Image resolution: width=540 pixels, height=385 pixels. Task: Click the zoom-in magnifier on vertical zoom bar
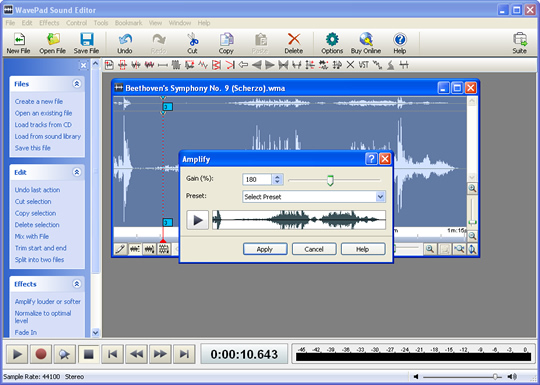472,188
